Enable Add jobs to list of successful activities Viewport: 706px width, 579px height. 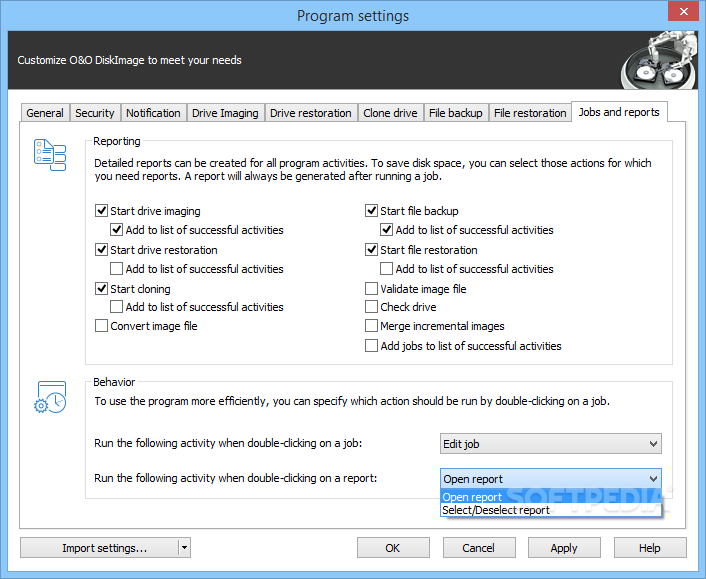pyautogui.click(x=371, y=346)
